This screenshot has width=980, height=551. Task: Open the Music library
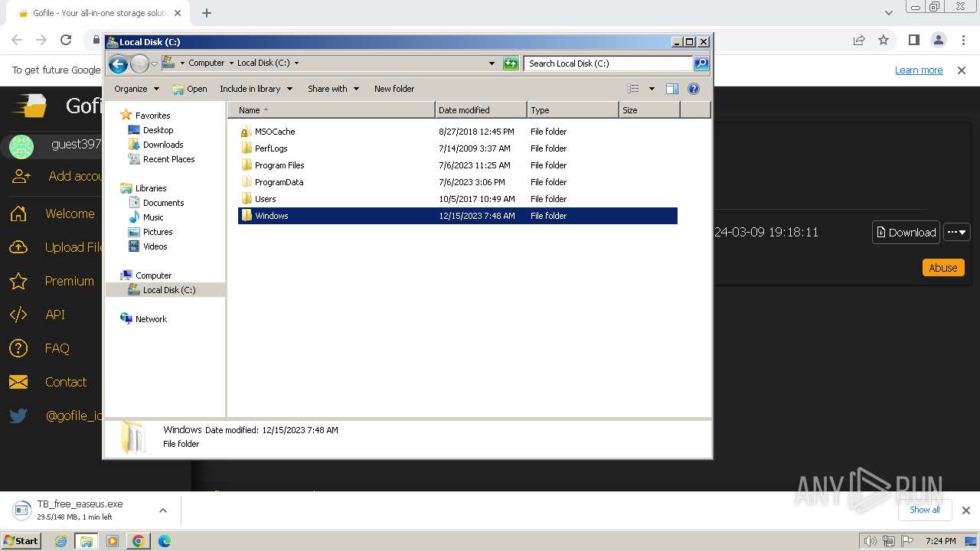[153, 217]
